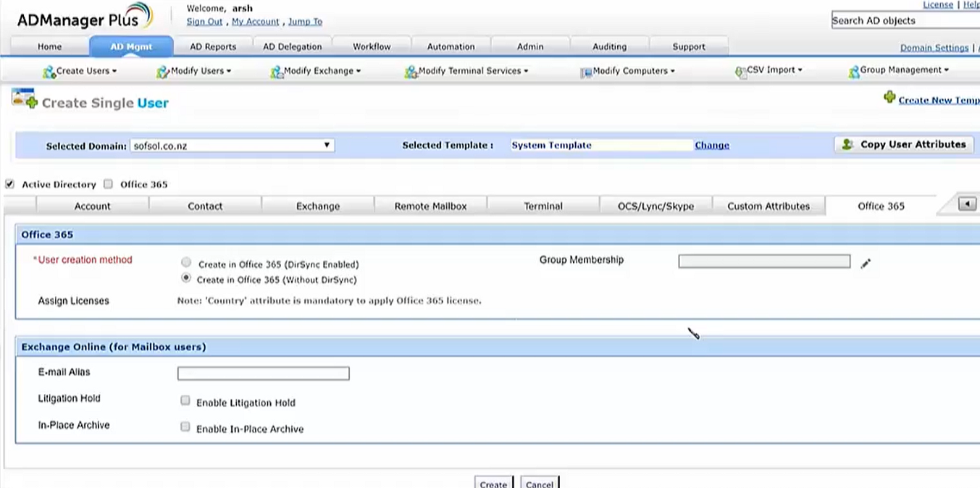
Task: Click the Copy User Attributes button
Action: [x=903, y=144]
